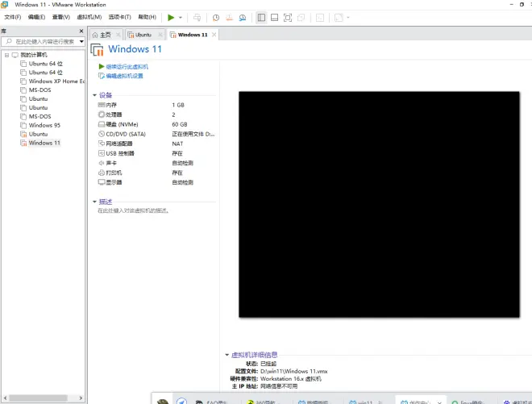Collapse the 描述 description section

pyautogui.click(x=94, y=202)
